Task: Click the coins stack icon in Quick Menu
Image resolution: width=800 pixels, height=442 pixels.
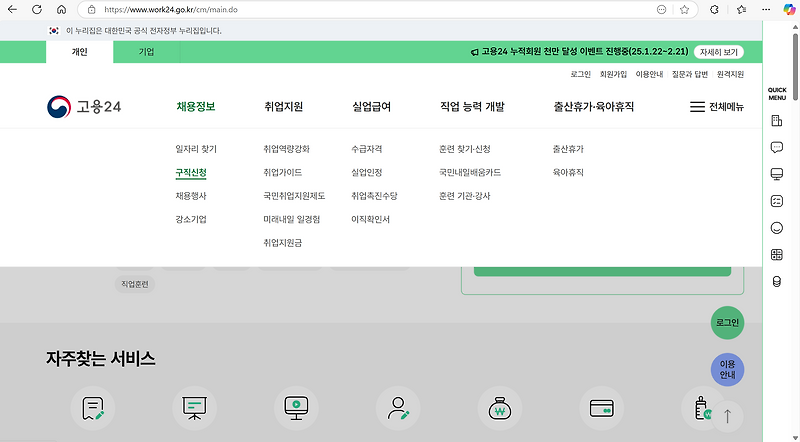Action: (x=777, y=282)
